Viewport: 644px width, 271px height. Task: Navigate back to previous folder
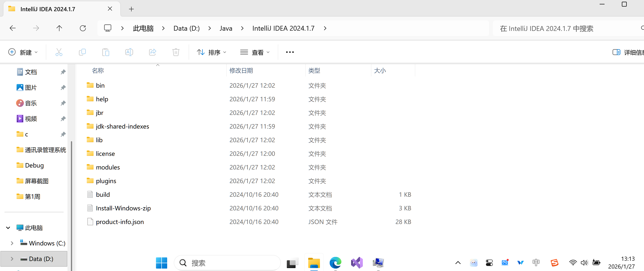click(x=13, y=28)
